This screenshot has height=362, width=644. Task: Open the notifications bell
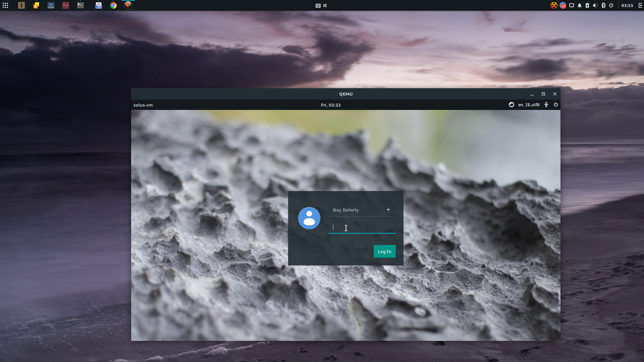[580, 5]
